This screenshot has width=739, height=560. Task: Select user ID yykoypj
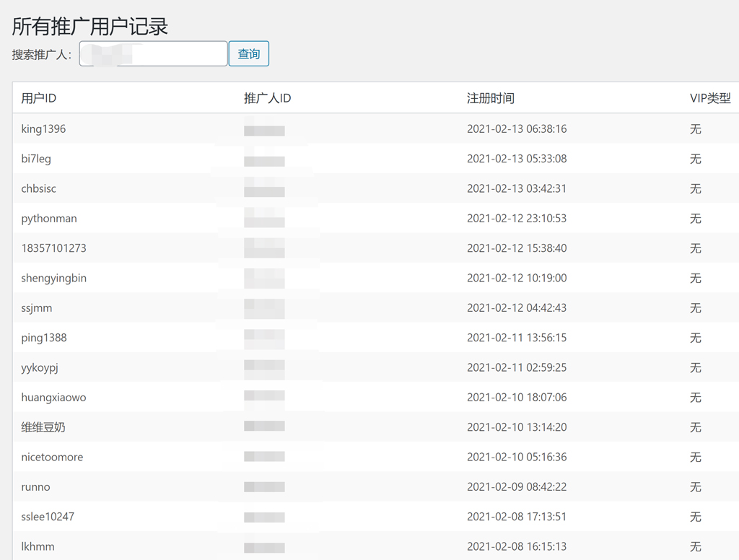[x=40, y=367]
